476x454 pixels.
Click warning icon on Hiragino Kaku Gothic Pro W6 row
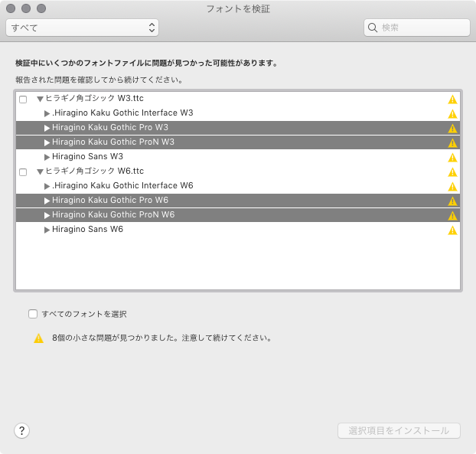[x=452, y=201]
